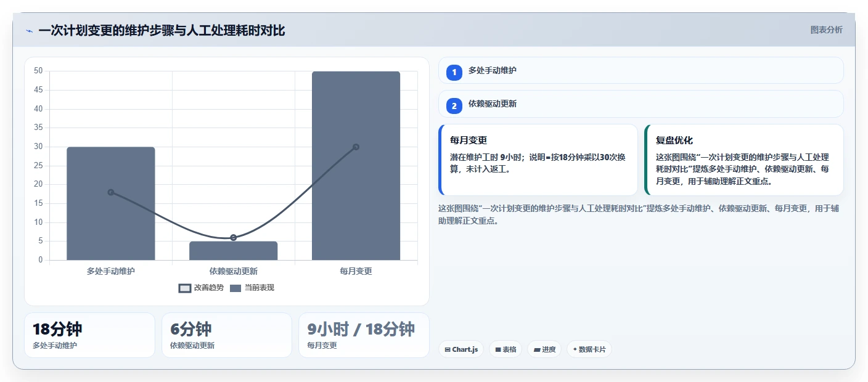
Task: Click the trend line point at 18
Action: [111, 192]
